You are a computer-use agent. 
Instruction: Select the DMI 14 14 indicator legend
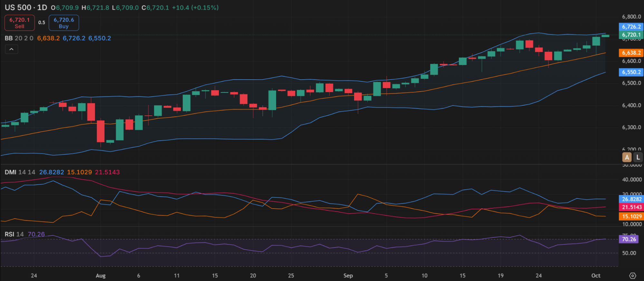20,172
